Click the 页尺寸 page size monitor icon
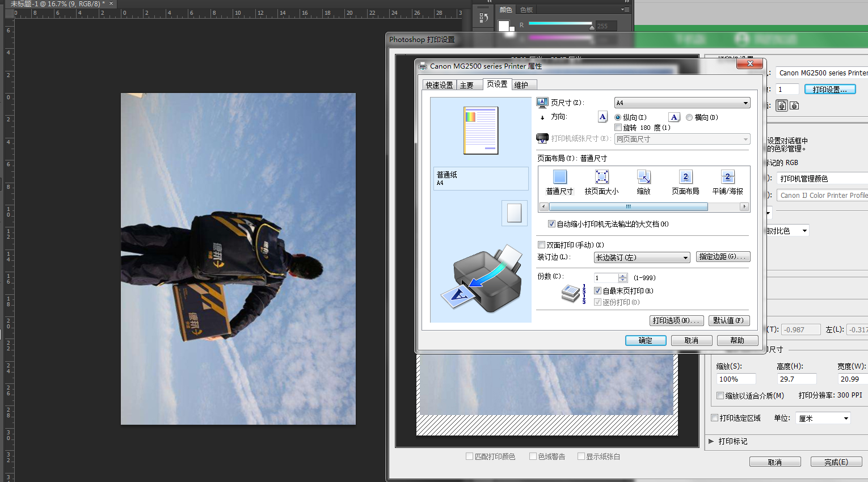This screenshot has width=868, height=482. 542,103
